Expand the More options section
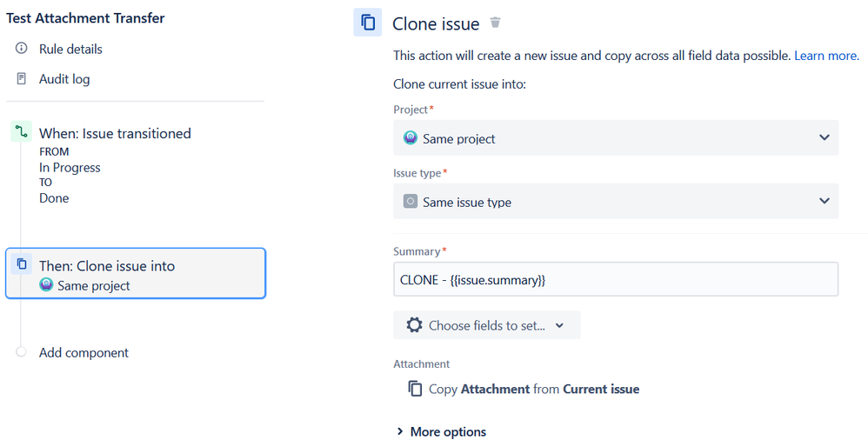 tap(441, 431)
